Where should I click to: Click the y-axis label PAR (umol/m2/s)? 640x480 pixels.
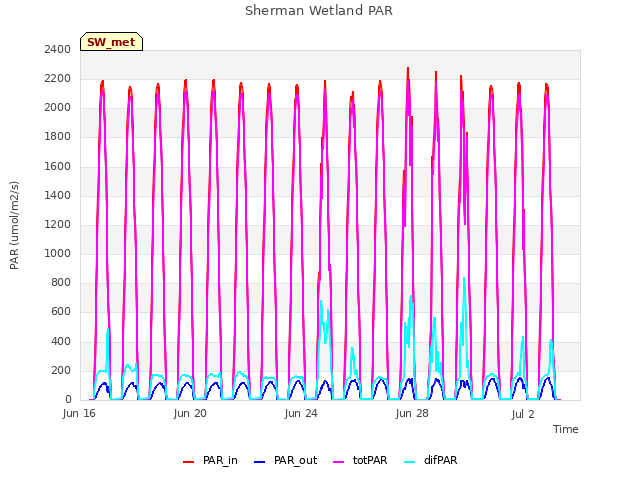click(14, 225)
